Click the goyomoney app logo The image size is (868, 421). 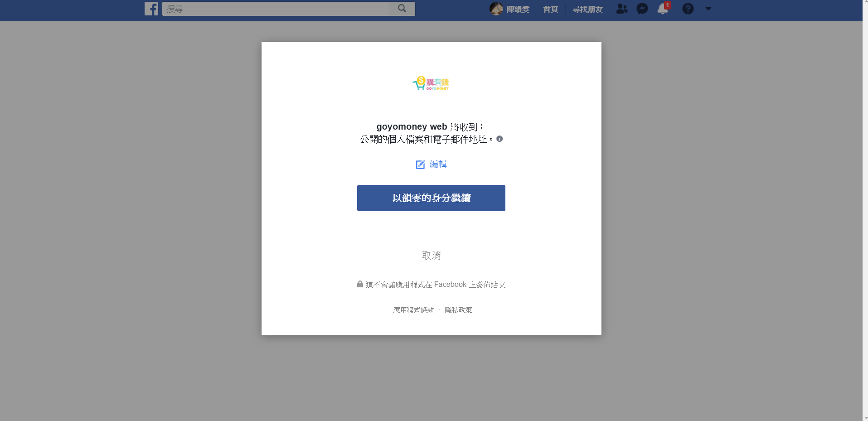click(x=431, y=83)
